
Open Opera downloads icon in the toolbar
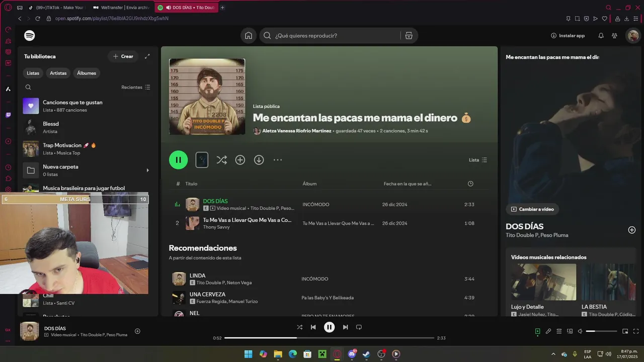point(627,19)
